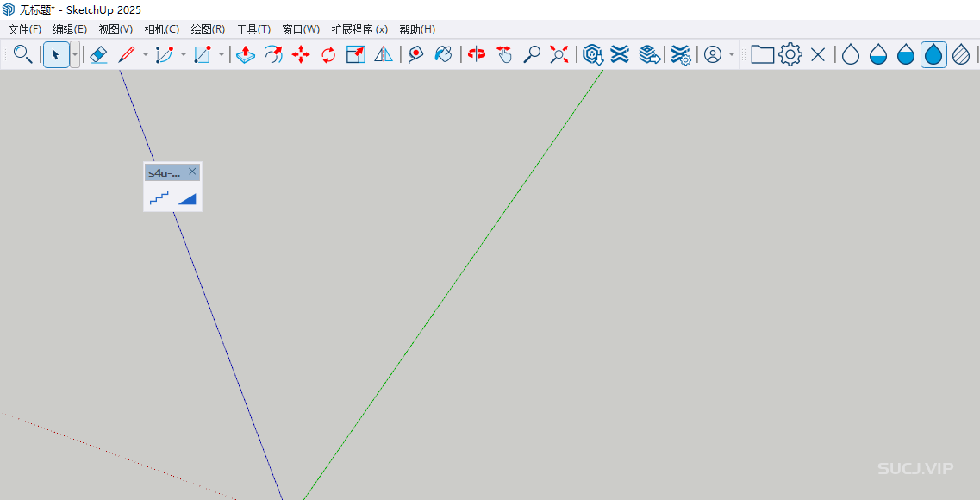Select the Rotate tool
Image resolution: width=980 pixels, height=500 pixels.
point(328,54)
